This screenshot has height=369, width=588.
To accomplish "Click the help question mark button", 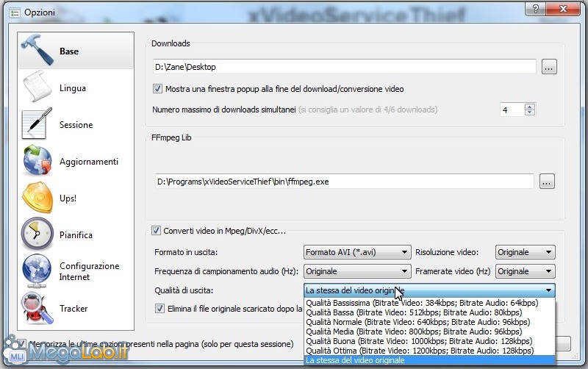I will [536, 9].
